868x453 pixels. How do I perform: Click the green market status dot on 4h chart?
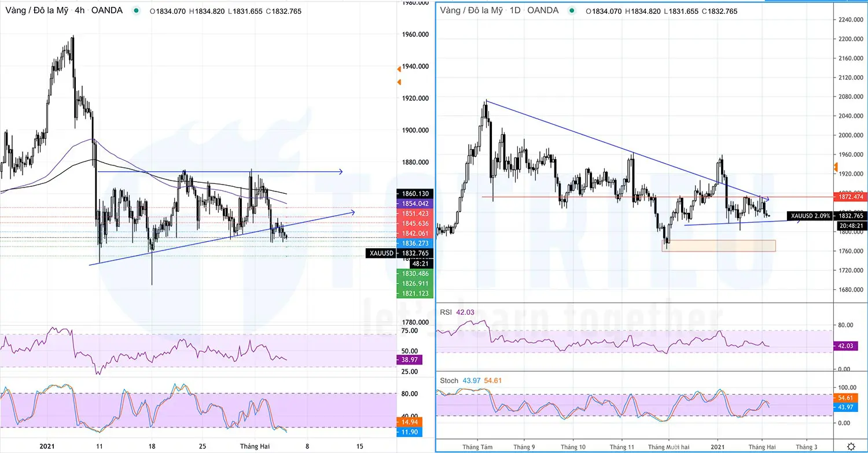point(137,10)
